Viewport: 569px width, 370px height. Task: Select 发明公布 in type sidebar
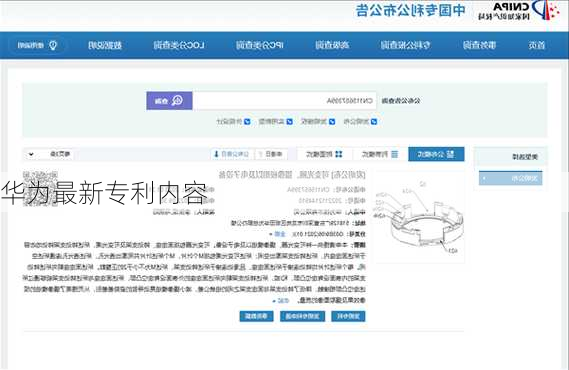click(x=511, y=178)
